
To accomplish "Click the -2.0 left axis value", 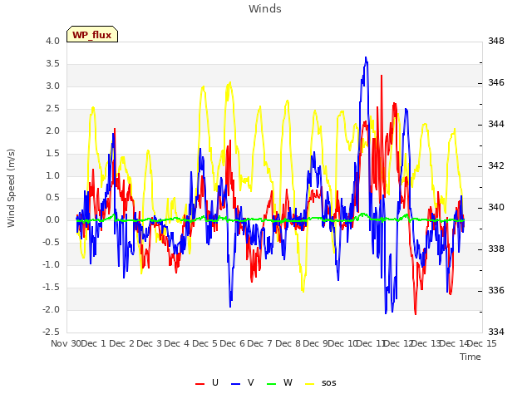I will [x=51, y=309].
